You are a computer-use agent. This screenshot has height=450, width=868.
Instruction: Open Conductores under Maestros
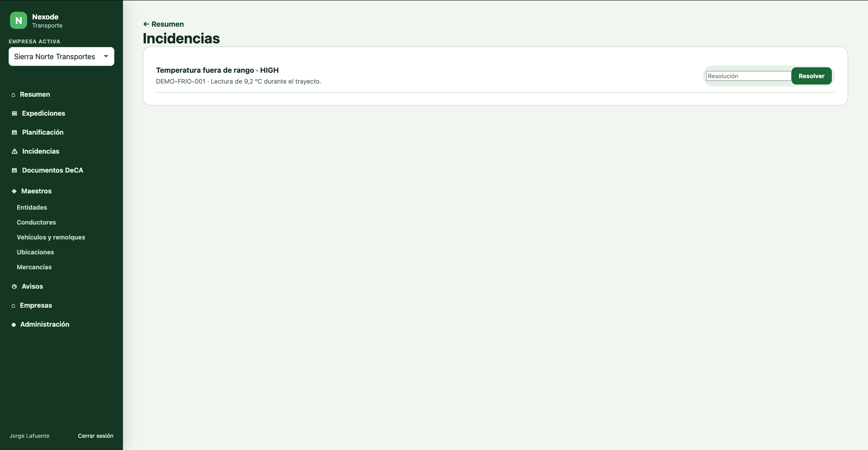tap(36, 222)
